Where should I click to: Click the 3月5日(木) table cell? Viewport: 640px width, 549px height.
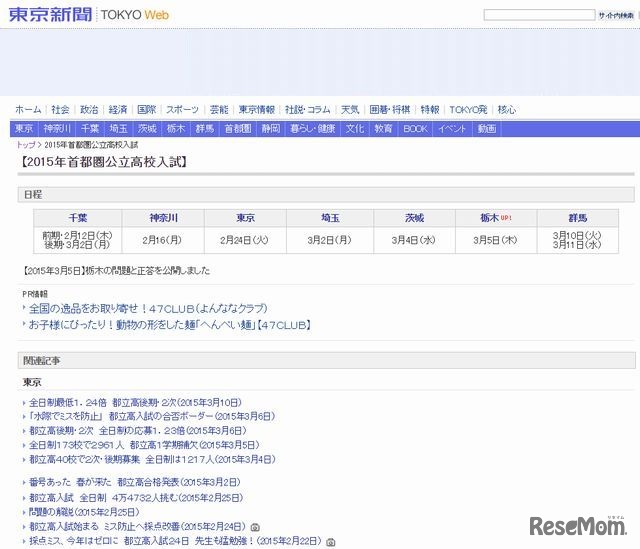(496, 240)
